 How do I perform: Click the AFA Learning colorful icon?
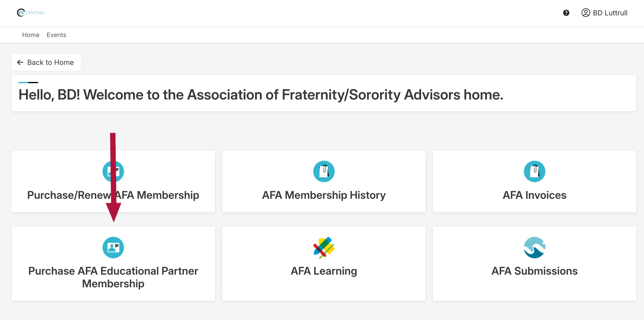pyautogui.click(x=324, y=248)
